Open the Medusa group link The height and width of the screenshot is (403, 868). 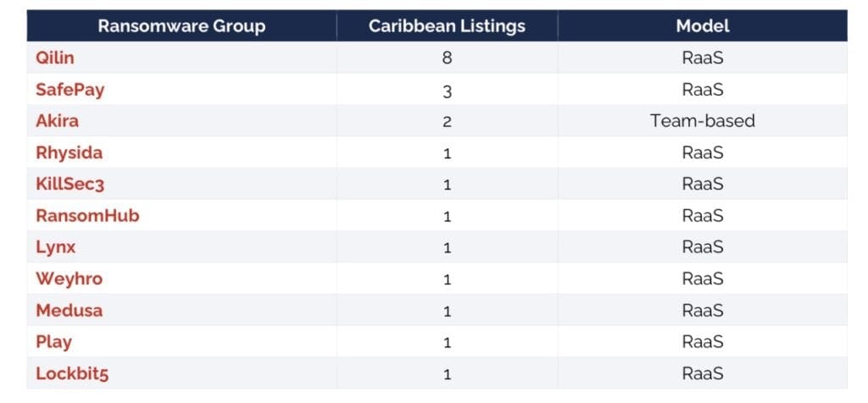(69, 311)
